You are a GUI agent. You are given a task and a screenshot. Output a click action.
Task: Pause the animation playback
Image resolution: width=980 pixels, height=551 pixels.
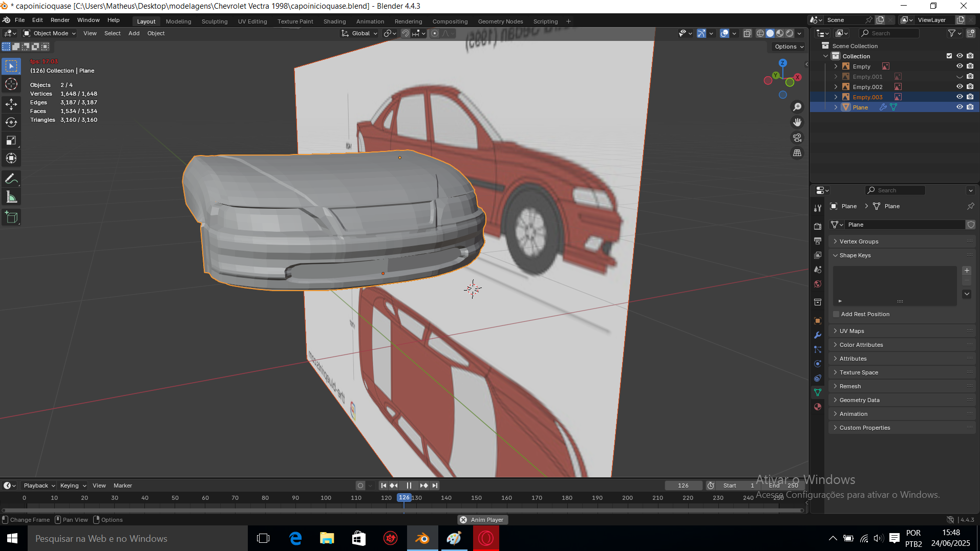(x=409, y=486)
